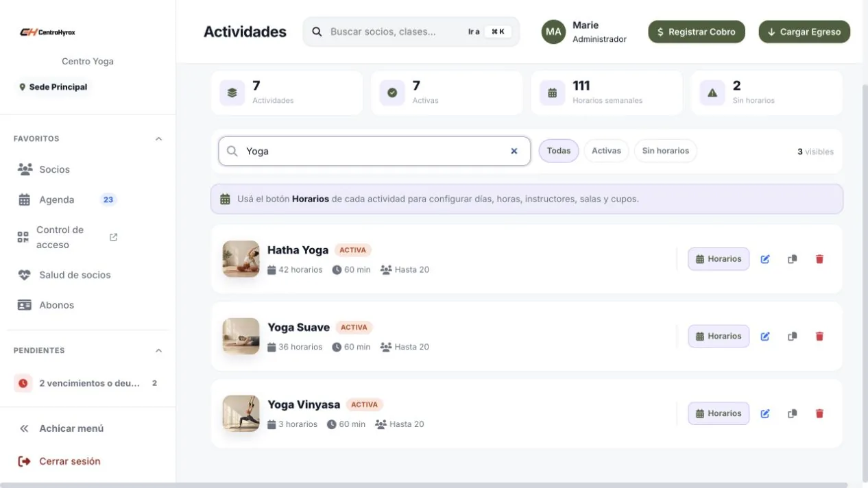
Task: Click the Horarios semanales calendar stat icon
Action: tap(552, 93)
